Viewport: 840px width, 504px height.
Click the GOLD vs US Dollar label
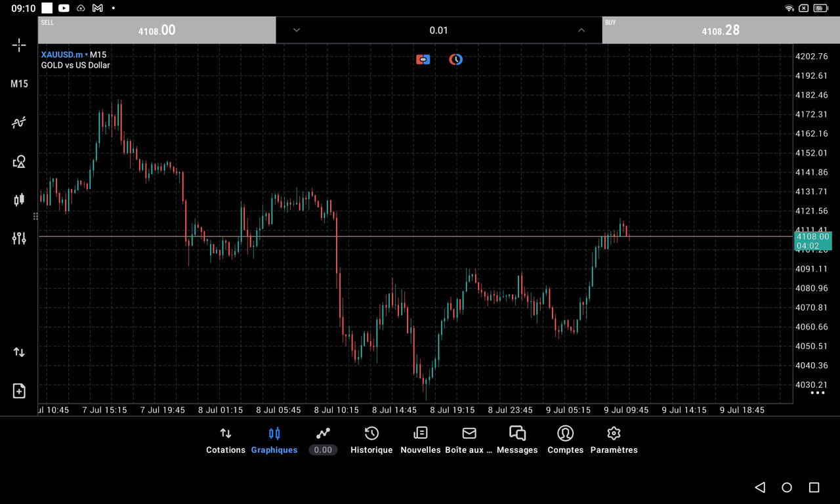pyautogui.click(x=75, y=66)
